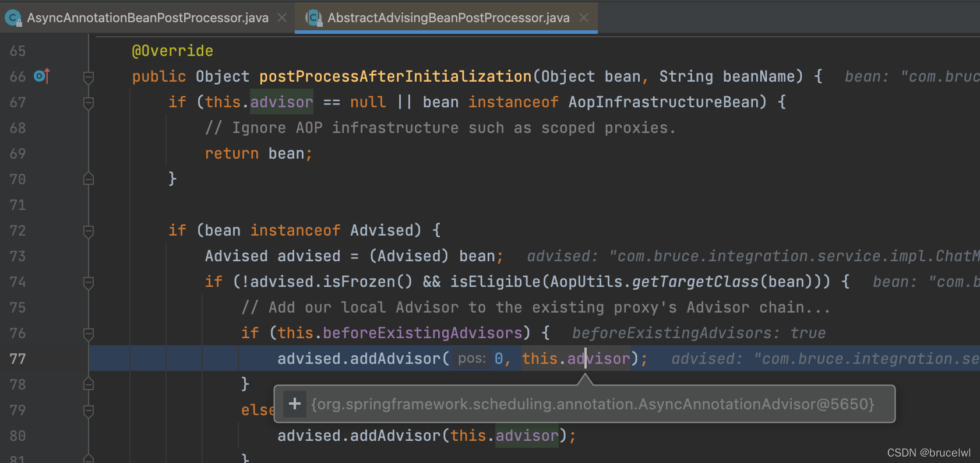This screenshot has width=980, height=463.
Task: Click the highlighted advisor field on line 67
Action: [281, 102]
